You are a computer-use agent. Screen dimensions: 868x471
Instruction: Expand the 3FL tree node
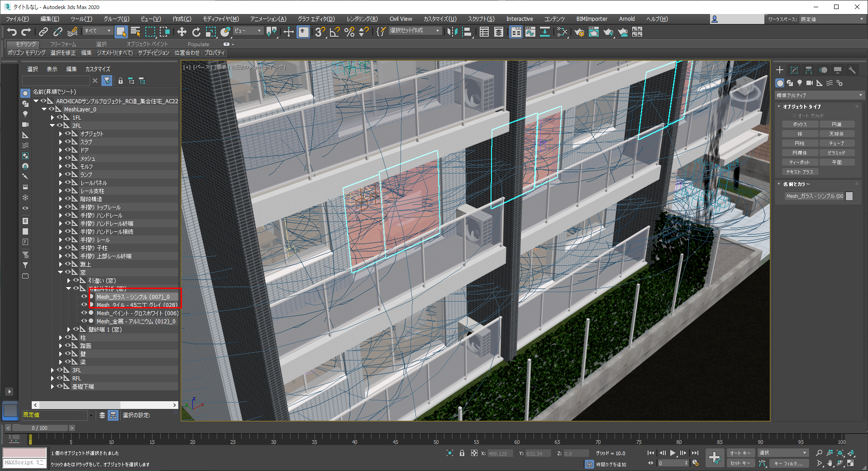pyautogui.click(x=52, y=370)
